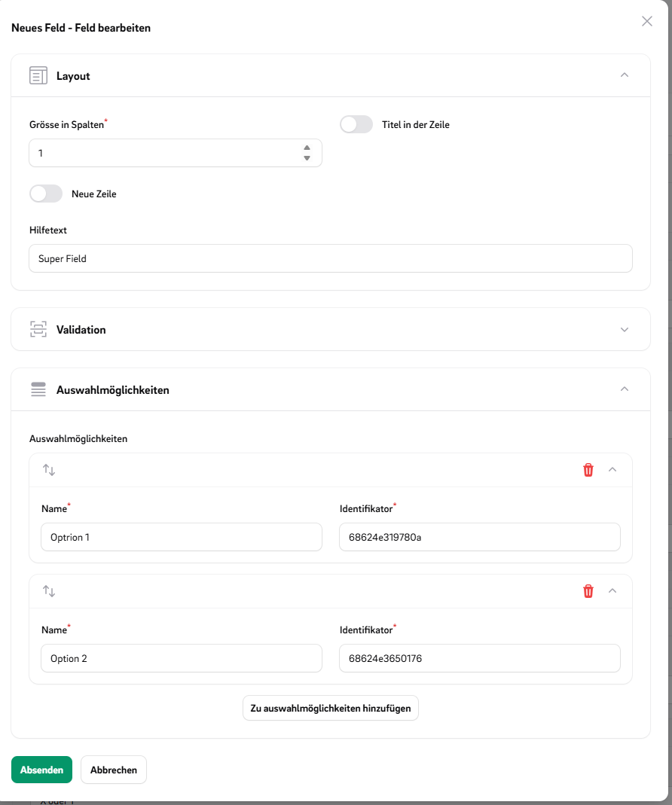Toggle the Titel in der Zeile switch
The height and width of the screenshot is (805, 672).
tap(356, 124)
